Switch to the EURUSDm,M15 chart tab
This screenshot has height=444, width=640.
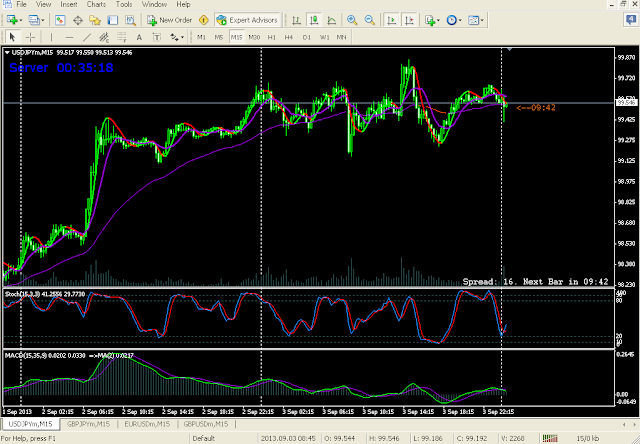147,424
